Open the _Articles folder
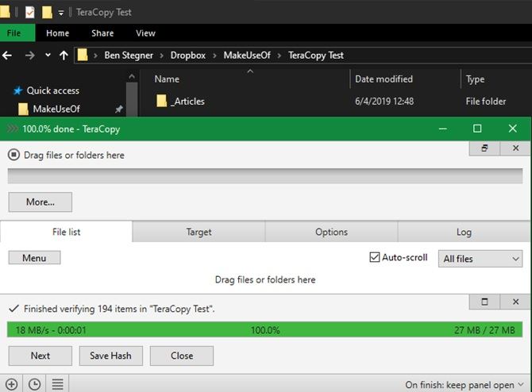Viewport: 532px width, 392px height. [x=187, y=101]
